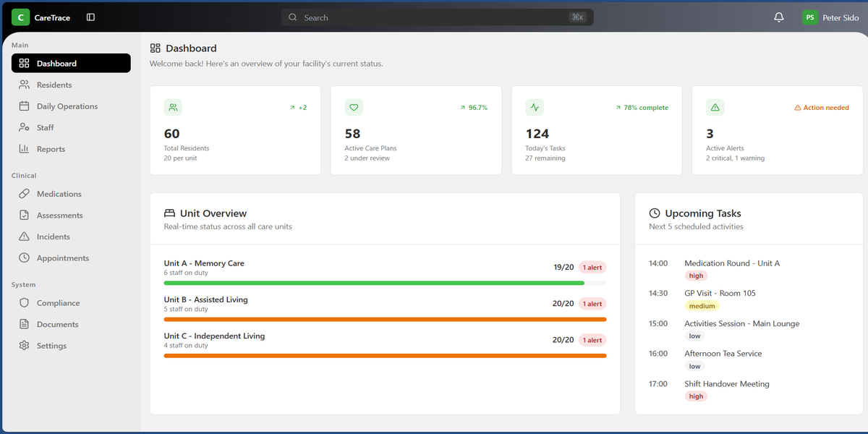Click the CareTrace green logo icon
The width and height of the screenshot is (868, 434).
click(x=21, y=17)
